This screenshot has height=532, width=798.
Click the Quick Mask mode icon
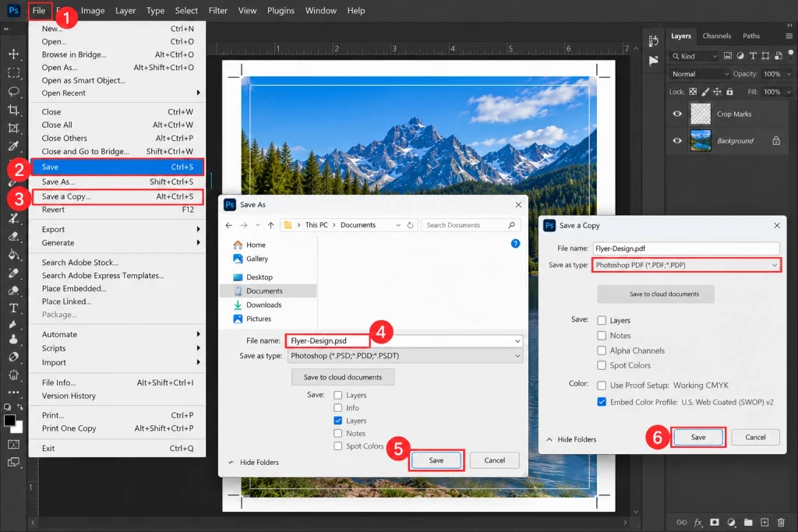click(x=14, y=445)
